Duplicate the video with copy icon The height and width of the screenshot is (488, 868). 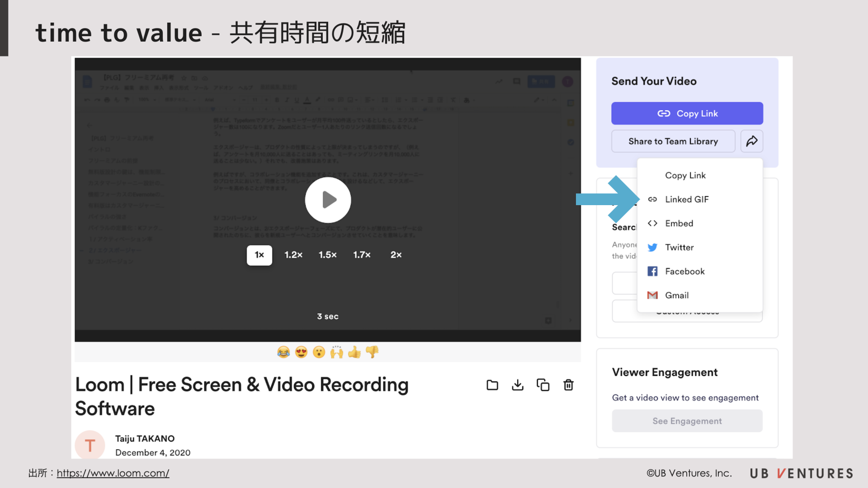(x=543, y=385)
